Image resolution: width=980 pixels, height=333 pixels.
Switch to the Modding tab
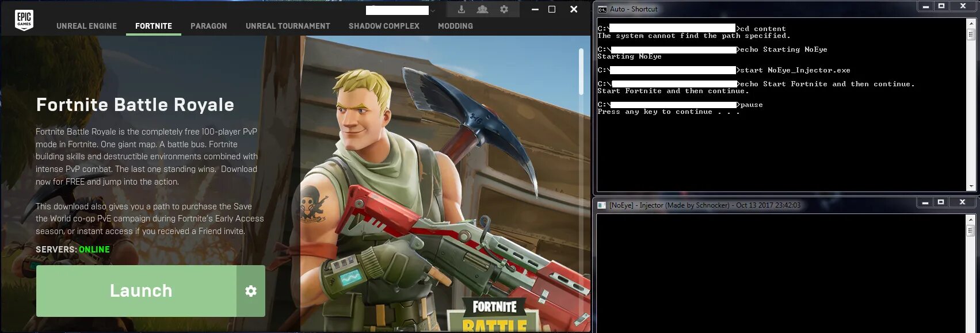pyautogui.click(x=455, y=26)
